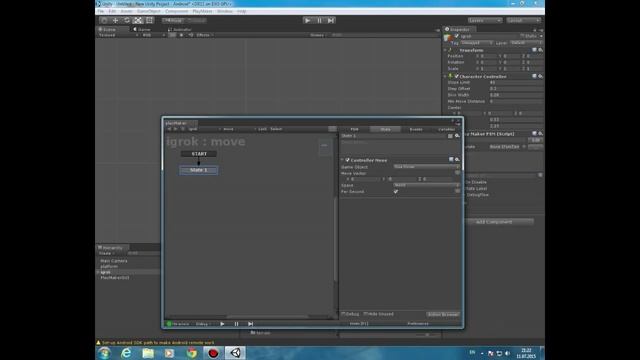This screenshot has height=360, width=640.
Task: Switch to the Game tab
Action: click(x=142, y=29)
